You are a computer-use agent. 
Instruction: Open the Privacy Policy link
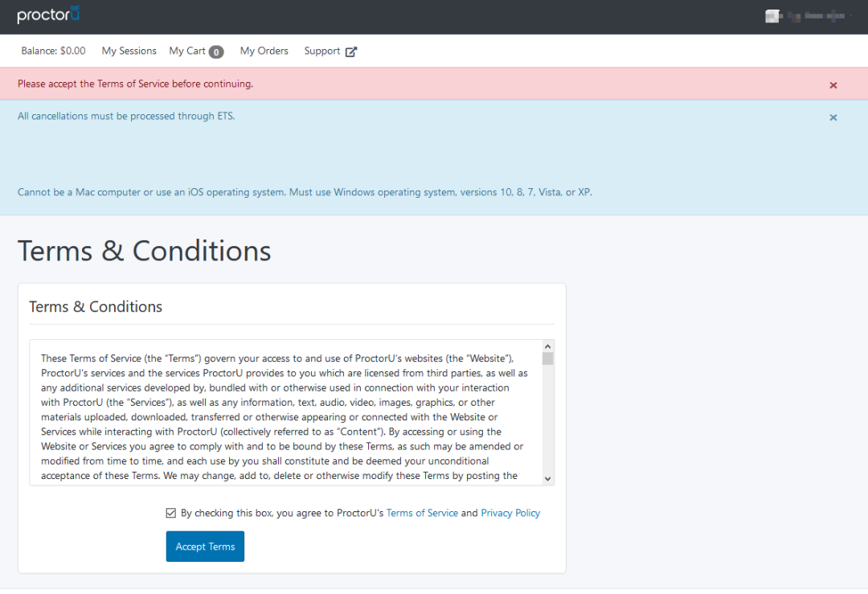(510, 513)
